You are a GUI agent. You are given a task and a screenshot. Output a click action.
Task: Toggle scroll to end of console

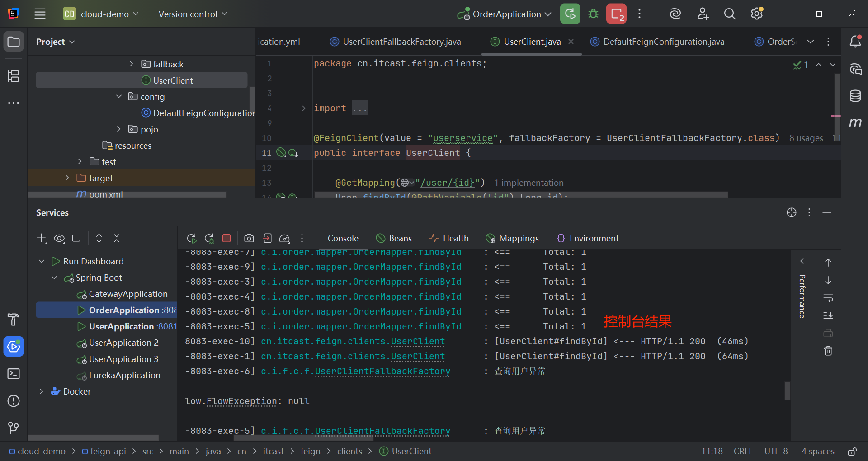click(828, 315)
